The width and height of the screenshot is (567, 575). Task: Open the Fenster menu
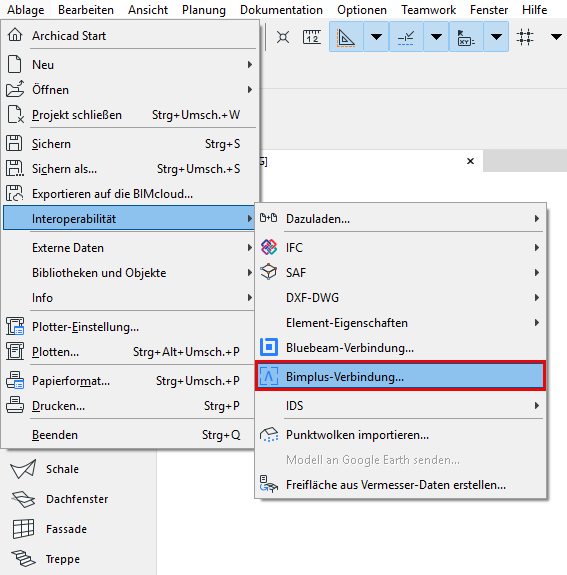(x=489, y=10)
